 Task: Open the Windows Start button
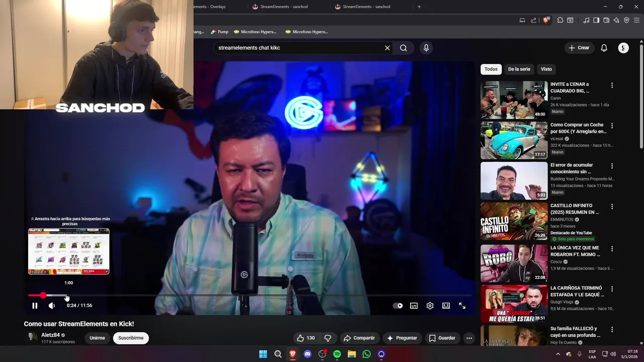click(263, 354)
